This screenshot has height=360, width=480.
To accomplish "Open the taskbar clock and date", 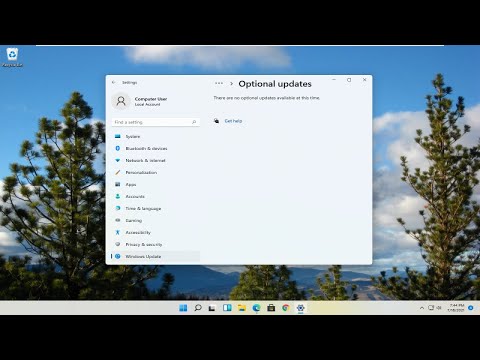I will 456,308.
